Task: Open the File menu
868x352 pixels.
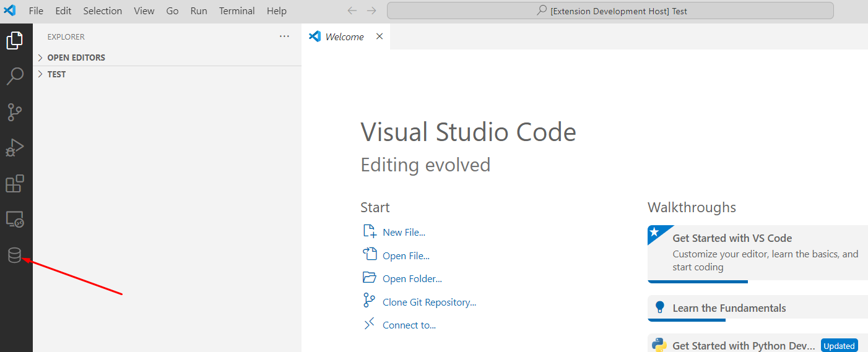Action: click(37, 11)
